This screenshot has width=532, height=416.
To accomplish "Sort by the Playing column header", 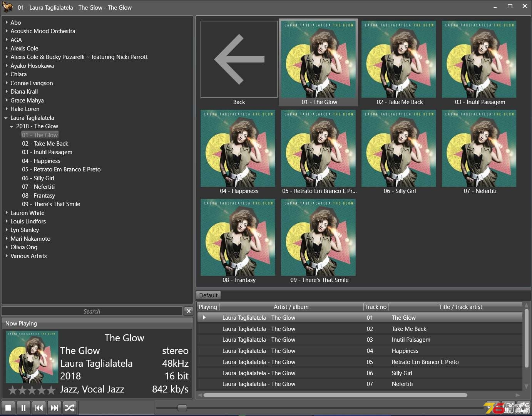I will [208, 307].
